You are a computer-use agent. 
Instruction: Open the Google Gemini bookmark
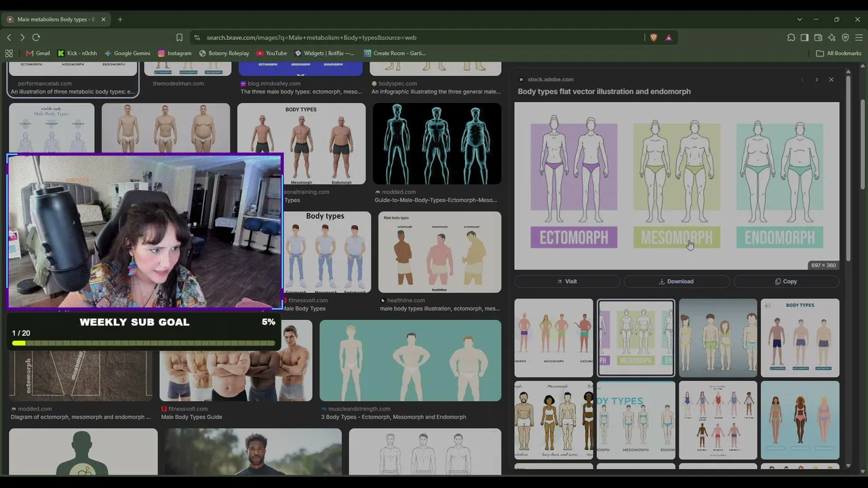[127, 53]
